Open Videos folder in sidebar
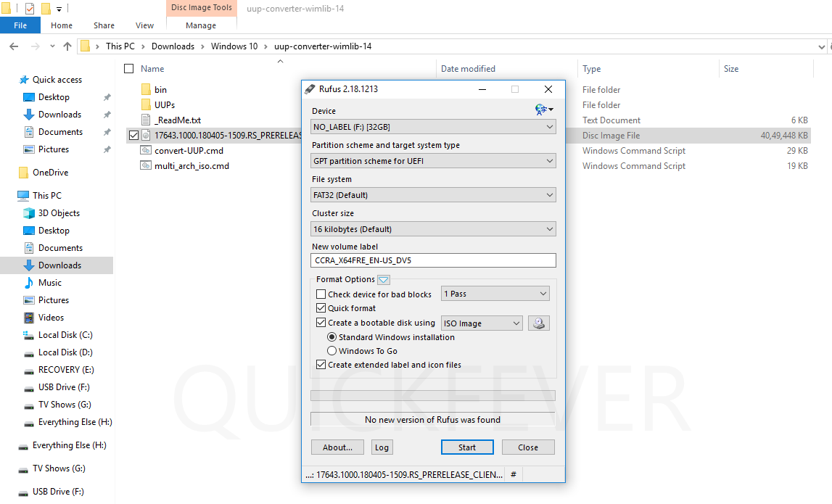The image size is (832, 504). click(51, 317)
